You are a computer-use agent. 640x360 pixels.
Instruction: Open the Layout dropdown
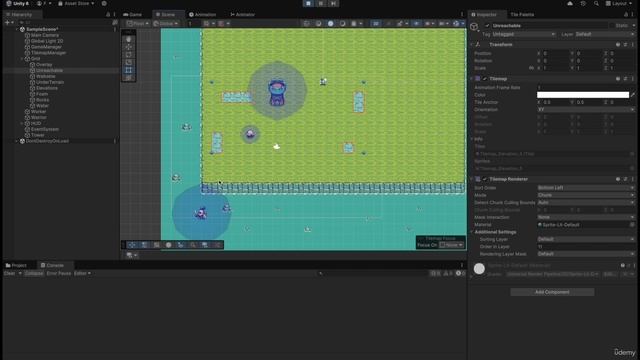click(620, 3)
